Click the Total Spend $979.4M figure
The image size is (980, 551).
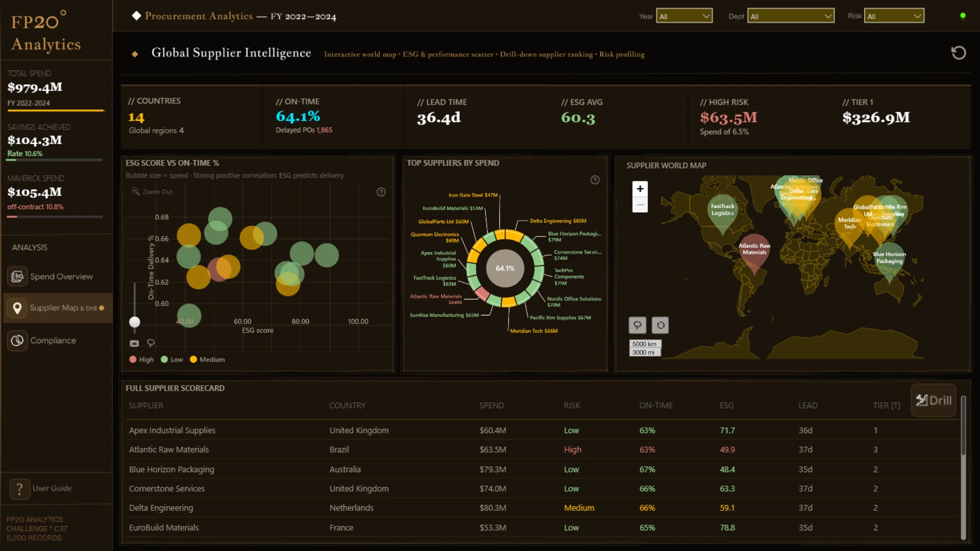35,87
